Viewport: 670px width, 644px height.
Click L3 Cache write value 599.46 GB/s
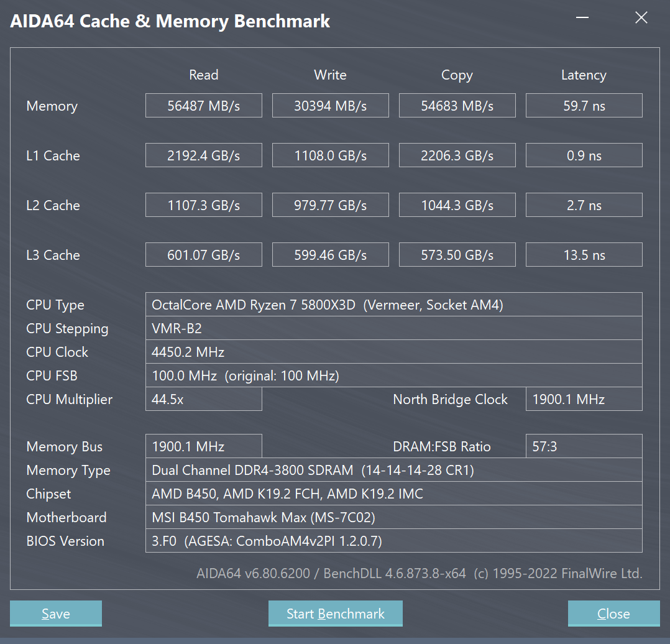[330, 255]
